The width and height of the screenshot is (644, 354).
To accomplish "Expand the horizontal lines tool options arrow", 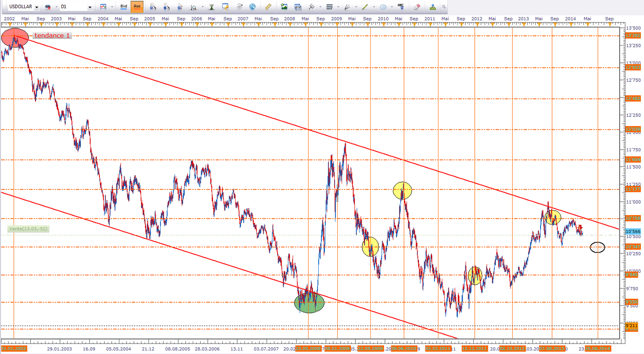I will tap(338, 7).
